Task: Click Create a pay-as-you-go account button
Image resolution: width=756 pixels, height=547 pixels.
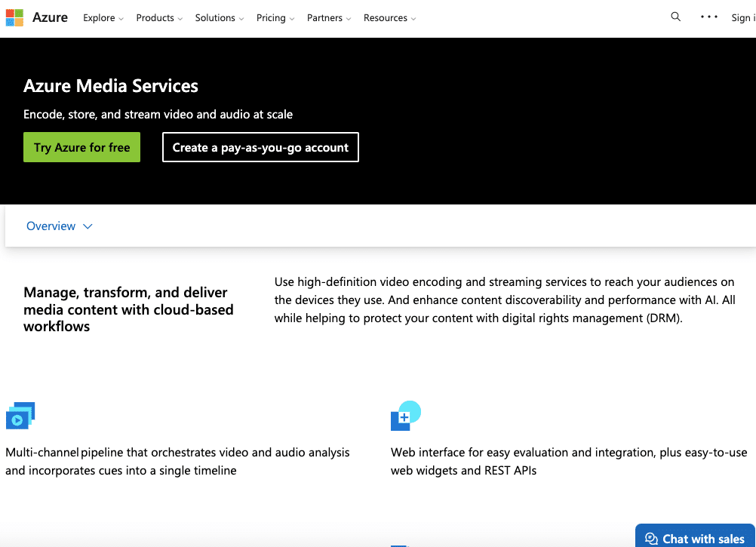Action: point(260,147)
